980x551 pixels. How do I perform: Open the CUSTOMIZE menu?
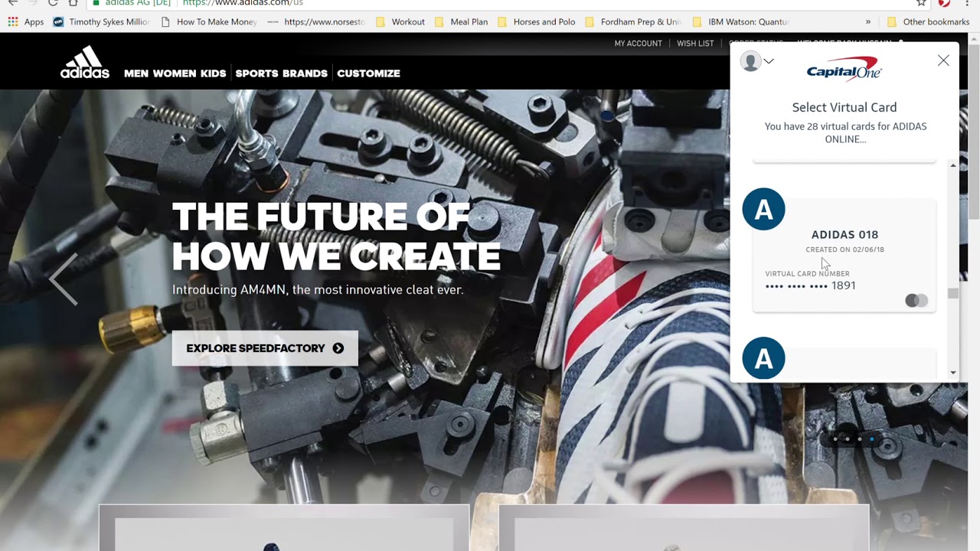click(369, 73)
